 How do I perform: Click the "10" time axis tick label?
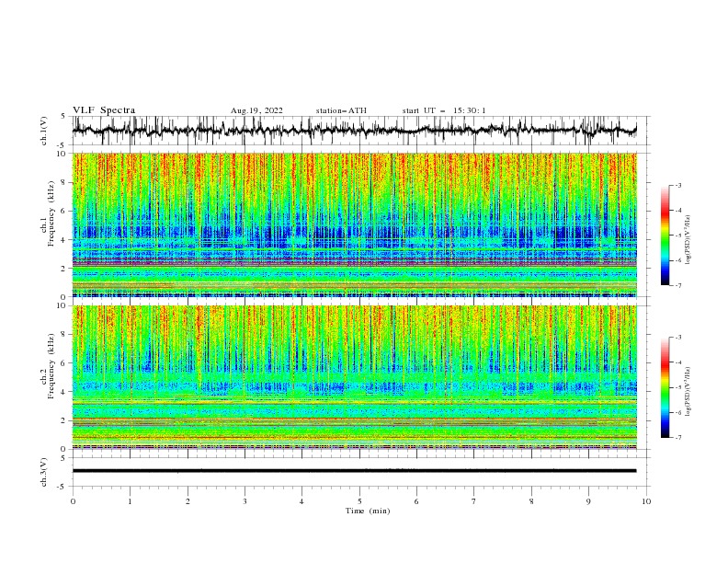[646, 501]
